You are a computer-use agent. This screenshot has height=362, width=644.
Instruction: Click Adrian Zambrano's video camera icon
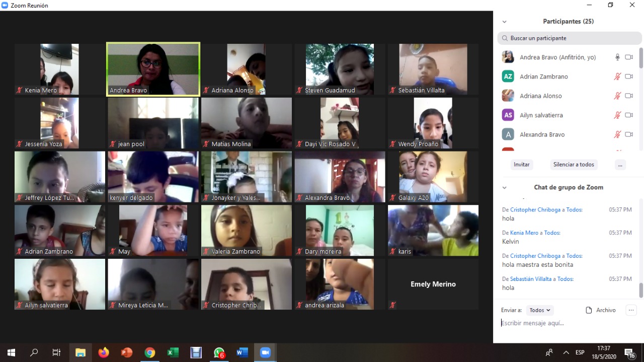tap(629, 77)
